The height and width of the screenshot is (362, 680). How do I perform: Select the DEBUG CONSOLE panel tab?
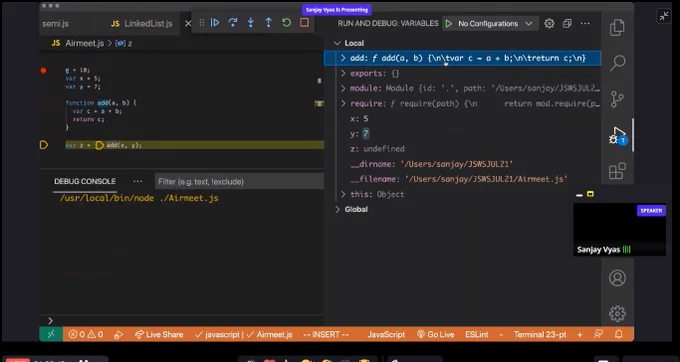(85, 182)
